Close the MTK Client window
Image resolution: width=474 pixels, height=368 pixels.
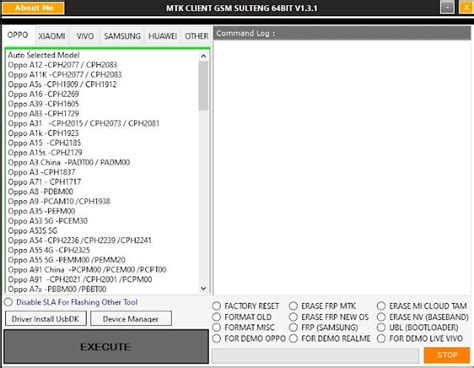pos(466,7)
